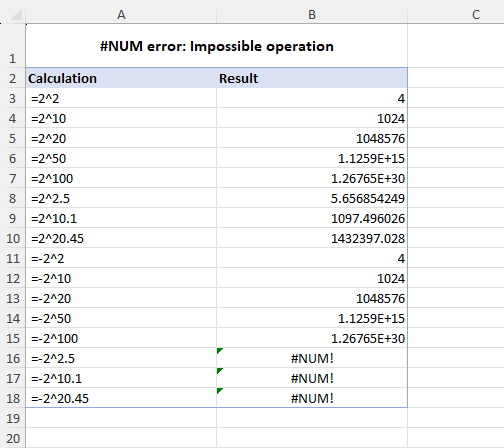
Task: Select cell containing =2^20.45
Action: pyautogui.click(x=121, y=238)
